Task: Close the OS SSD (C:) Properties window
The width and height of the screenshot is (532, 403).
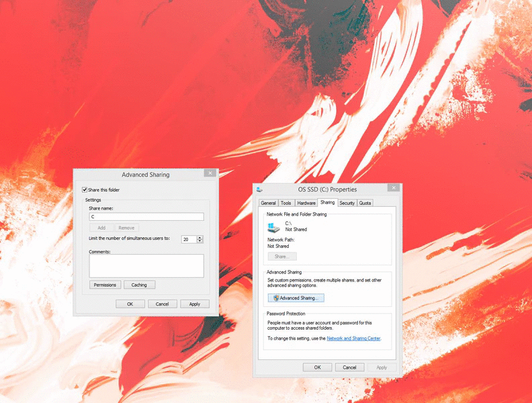Action: pos(394,187)
